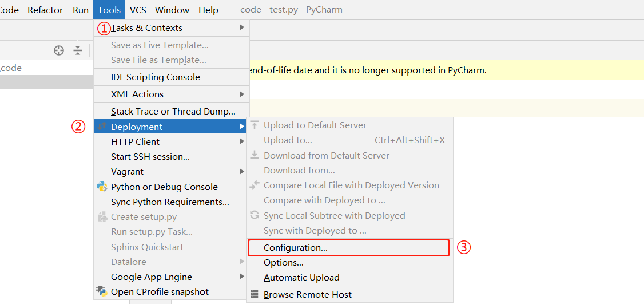Open the Refactor menu in menu bar
644x304 pixels.
(x=45, y=10)
